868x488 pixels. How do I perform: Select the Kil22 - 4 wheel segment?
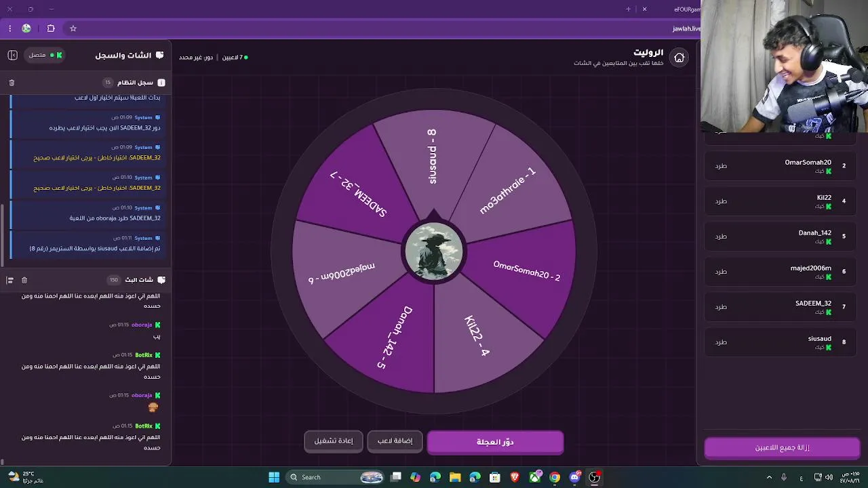point(478,335)
